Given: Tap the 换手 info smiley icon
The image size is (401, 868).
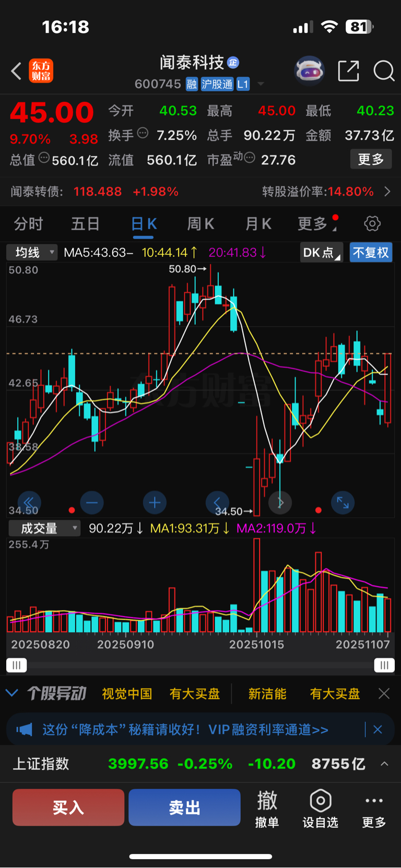Looking at the screenshot, I should [143, 133].
